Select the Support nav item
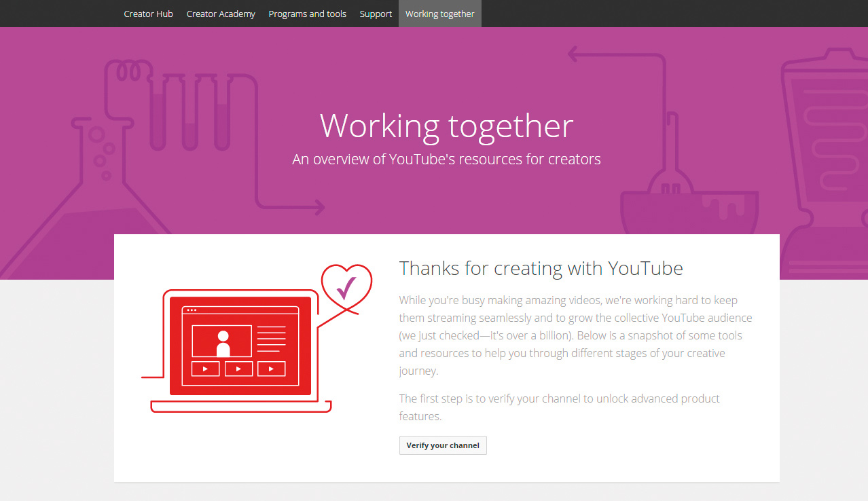The width and height of the screenshot is (868, 501). click(x=376, y=14)
